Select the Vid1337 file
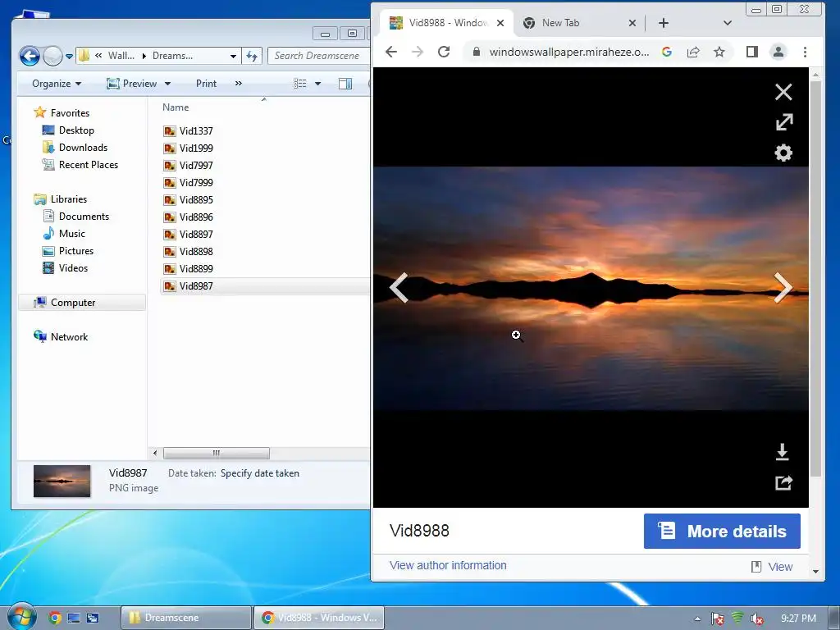Screen dimensions: 840x630 pos(188,130)
